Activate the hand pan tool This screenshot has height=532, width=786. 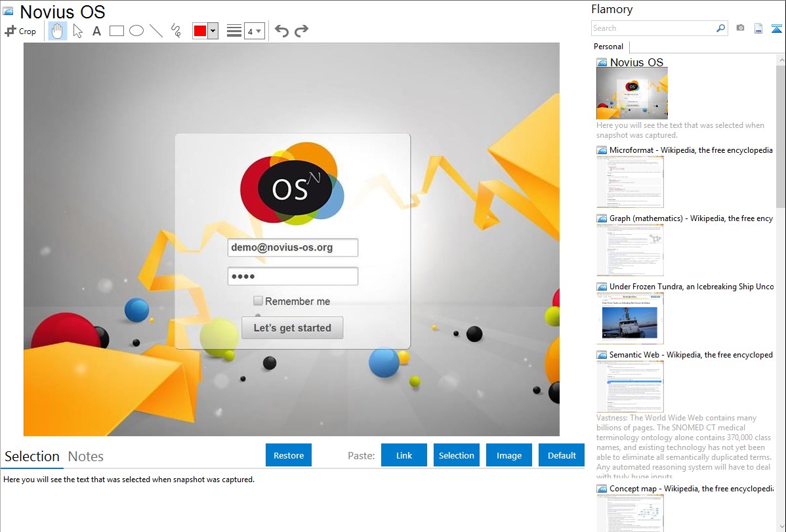(x=58, y=31)
